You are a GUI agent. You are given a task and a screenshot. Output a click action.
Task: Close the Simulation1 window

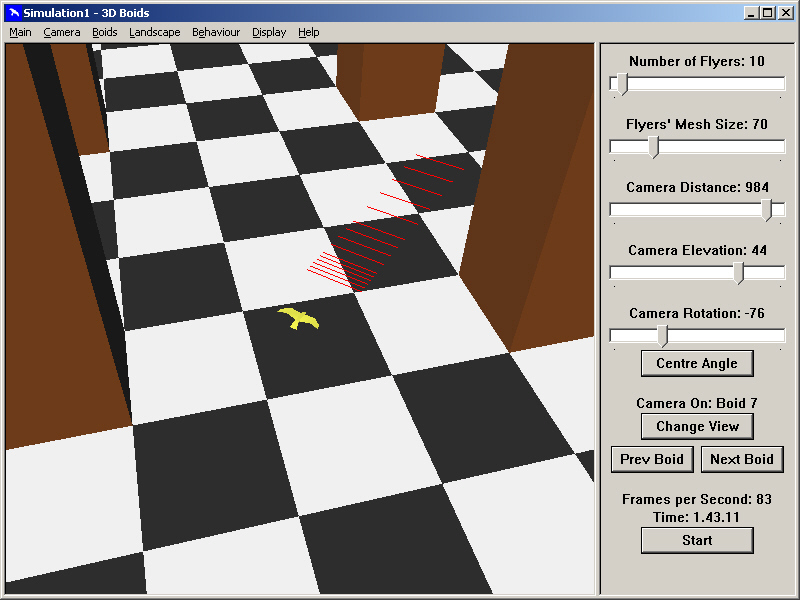(786, 13)
